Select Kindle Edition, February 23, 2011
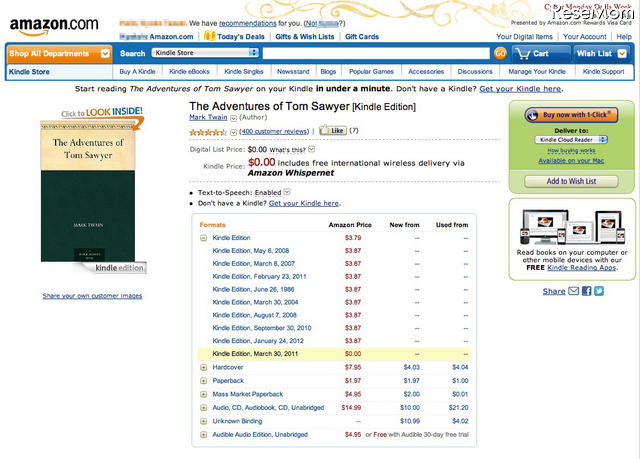This screenshot has height=459, width=640. pyautogui.click(x=259, y=276)
